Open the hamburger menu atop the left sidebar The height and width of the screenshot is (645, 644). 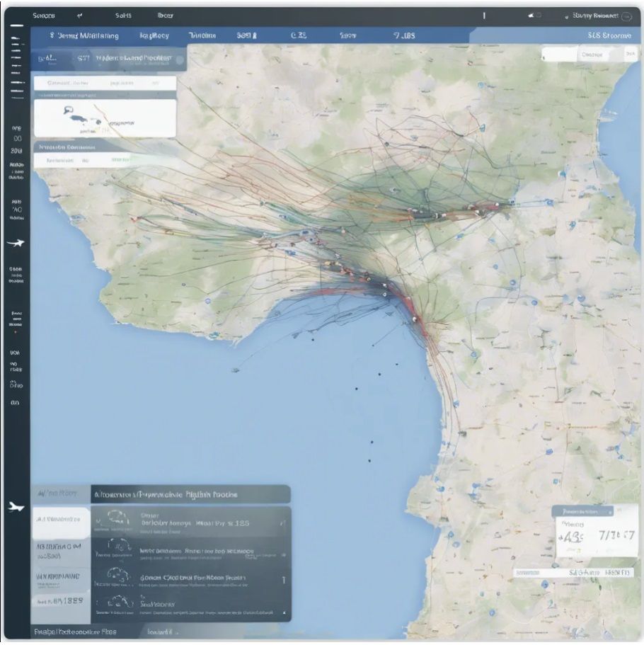click(x=16, y=28)
